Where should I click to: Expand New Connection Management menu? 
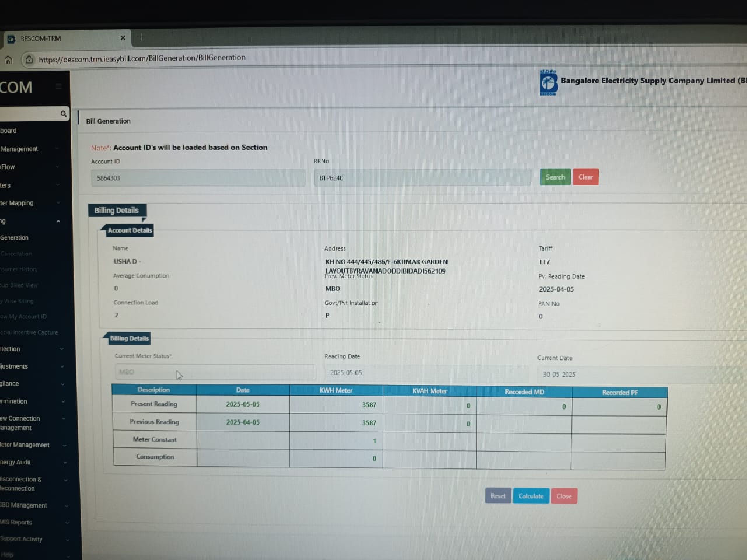click(x=32, y=423)
